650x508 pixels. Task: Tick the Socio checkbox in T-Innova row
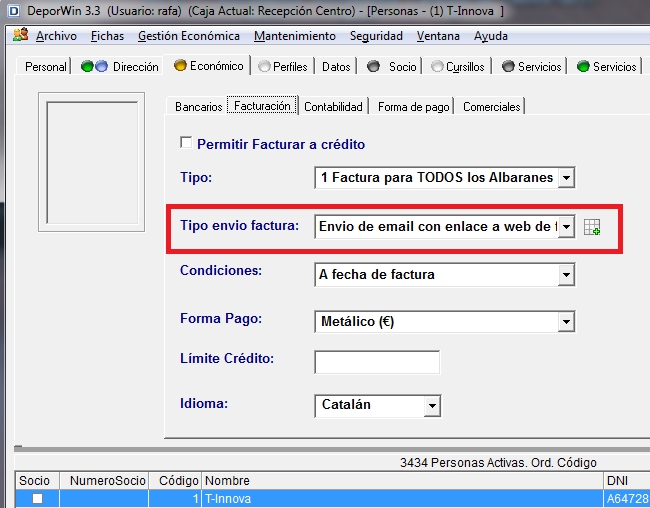click(x=37, y=498)
